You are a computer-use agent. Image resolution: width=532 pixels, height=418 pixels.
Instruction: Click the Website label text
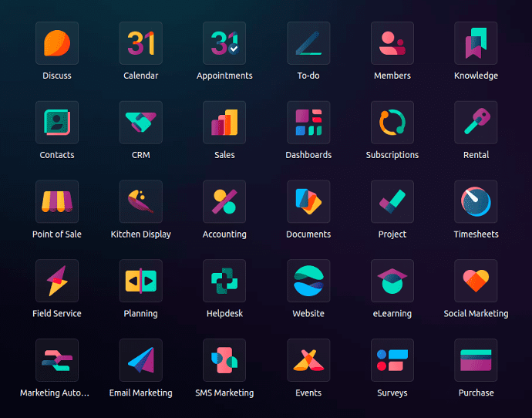click(x=308, y=314)
